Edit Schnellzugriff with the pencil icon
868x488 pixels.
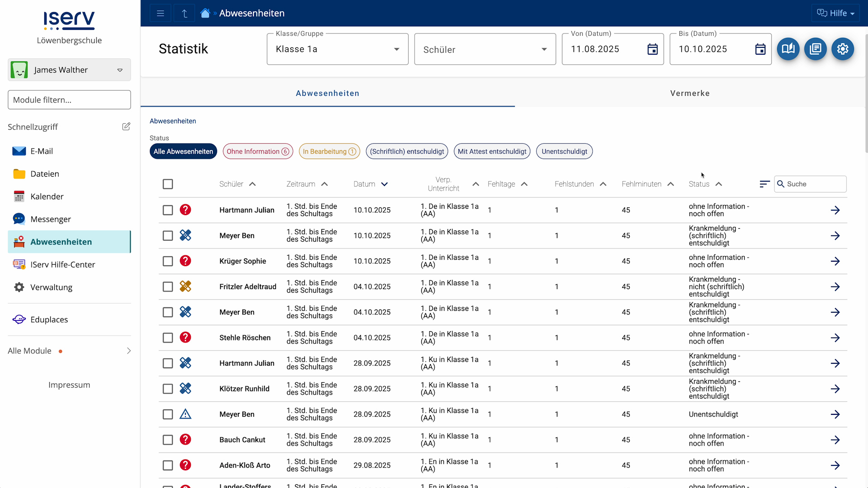[126, 127]
